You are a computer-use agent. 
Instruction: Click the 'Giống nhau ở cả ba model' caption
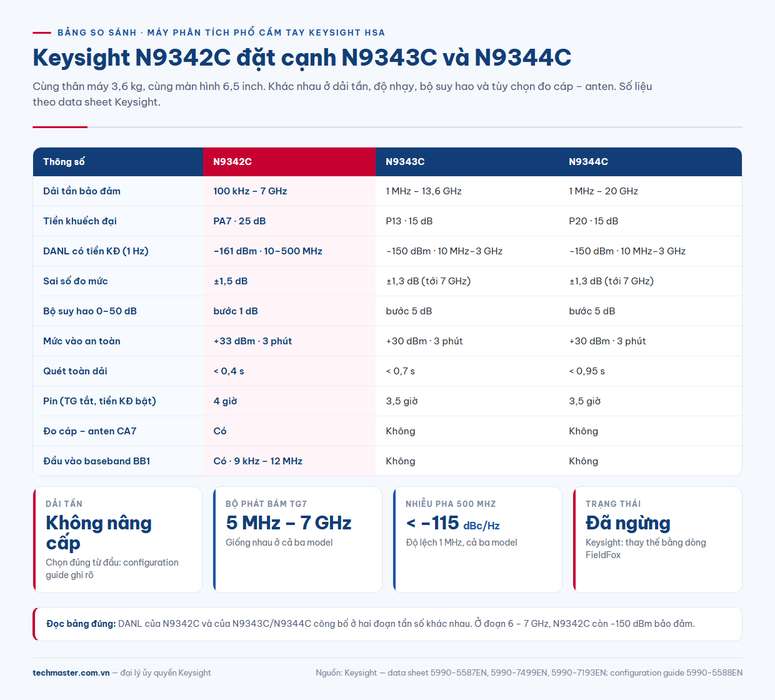coord(279,542)
